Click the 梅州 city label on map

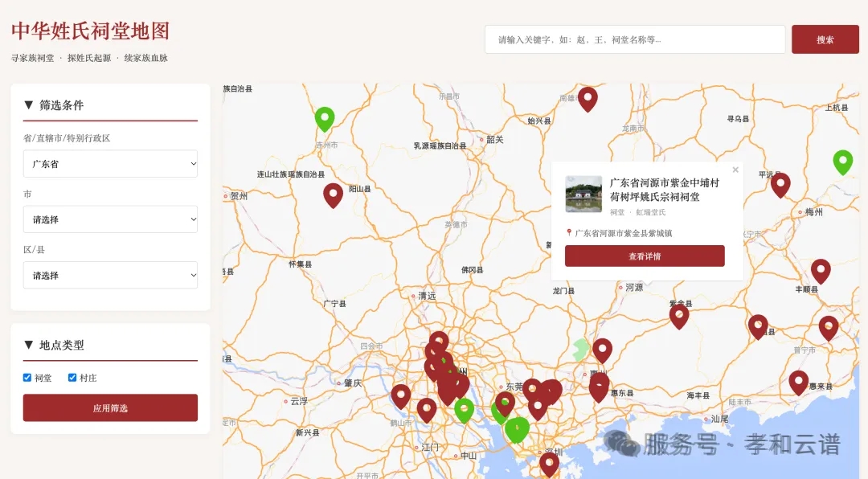(x=813, y=211)
